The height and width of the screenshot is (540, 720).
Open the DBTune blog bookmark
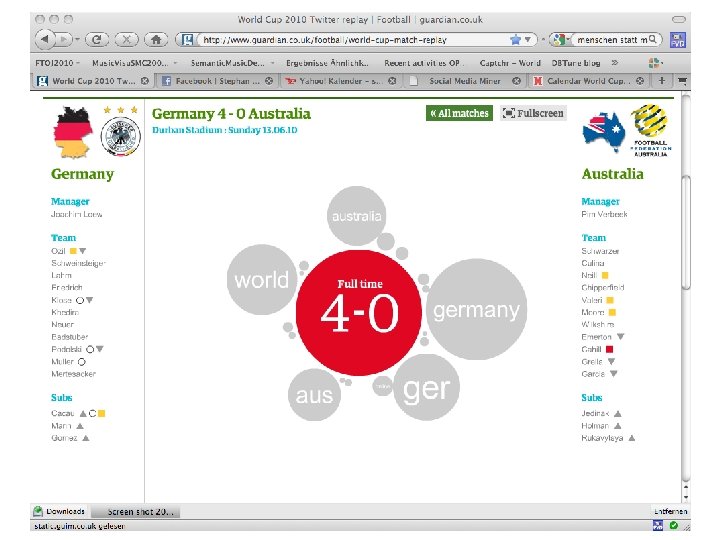click(576, 63)
